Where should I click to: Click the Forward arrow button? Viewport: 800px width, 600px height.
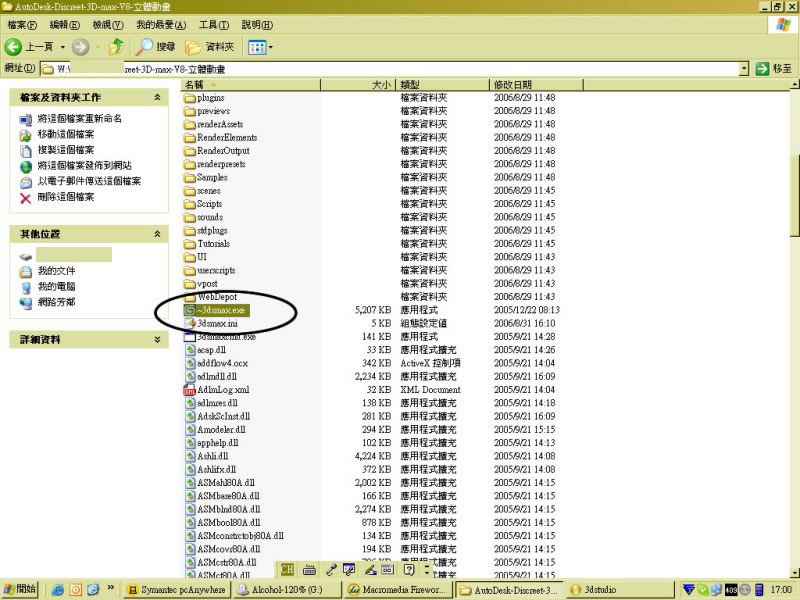[80, 47]
